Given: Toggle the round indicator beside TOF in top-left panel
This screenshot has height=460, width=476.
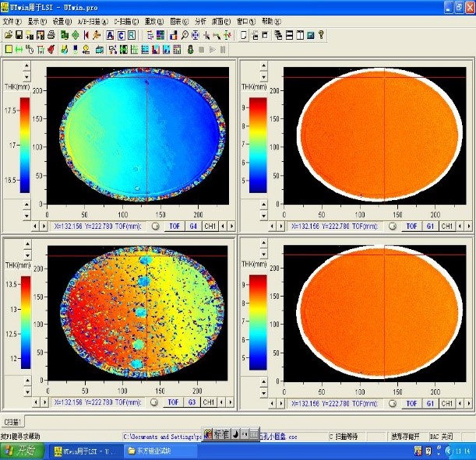Looking at the screenshot, I should (155, 226).
